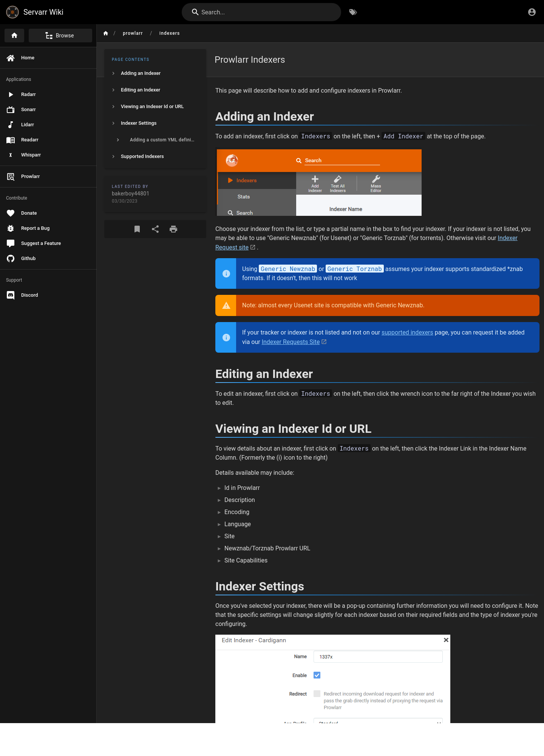Open Sonarr from Applications menu
544x756 pixels.
[48, 110]
